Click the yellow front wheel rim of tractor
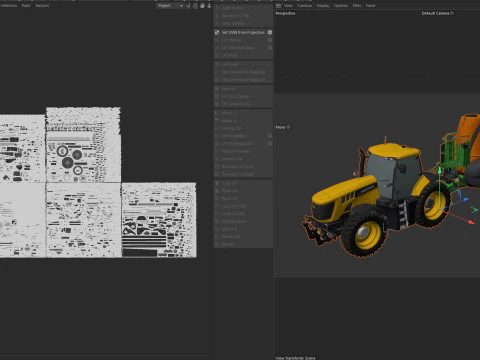 point(368,234)
